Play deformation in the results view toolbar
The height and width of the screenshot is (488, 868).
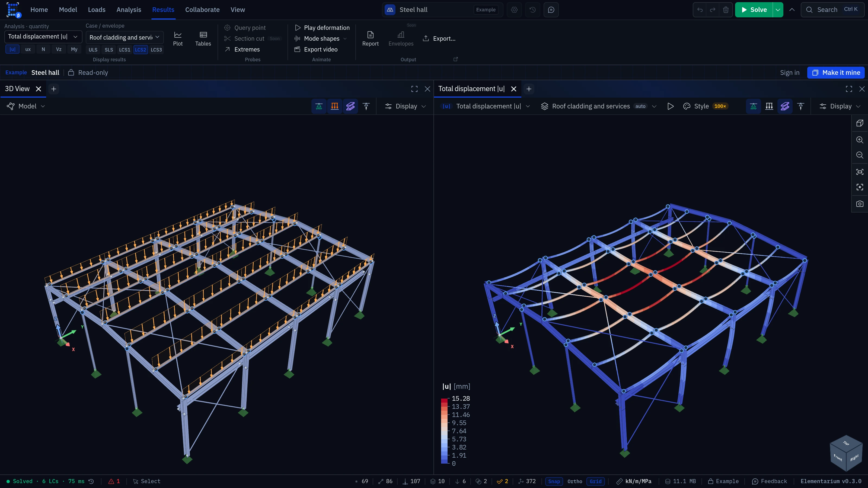pos(671,107)
